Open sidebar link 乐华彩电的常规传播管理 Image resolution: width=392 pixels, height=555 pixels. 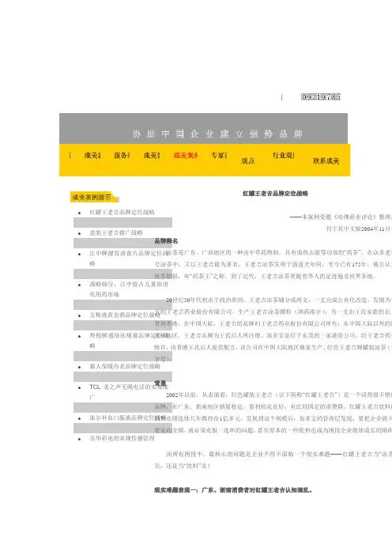pyautogui.click(x=122, y=438)
